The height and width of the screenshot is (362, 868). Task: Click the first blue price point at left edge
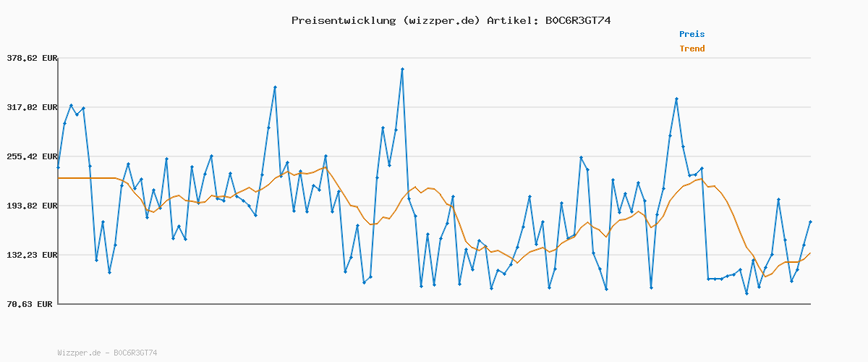click(x=58, y=167)
